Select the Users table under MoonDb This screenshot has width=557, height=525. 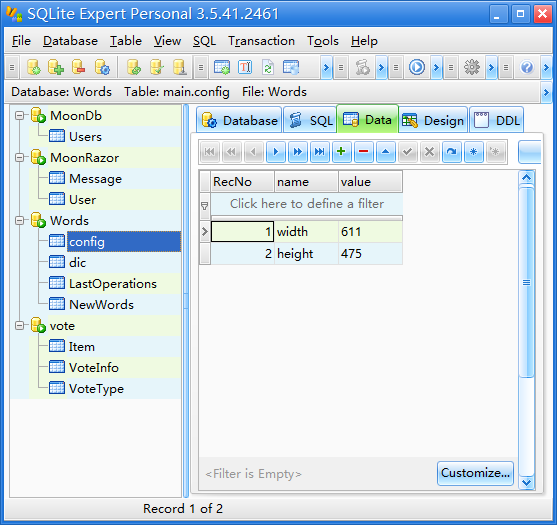tap(85, 137)
